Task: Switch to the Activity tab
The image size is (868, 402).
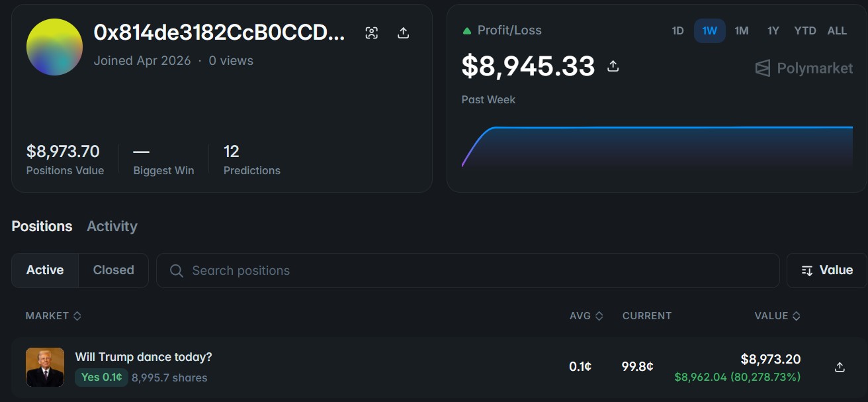Action: pyautogui.click(x=112, y=226)
